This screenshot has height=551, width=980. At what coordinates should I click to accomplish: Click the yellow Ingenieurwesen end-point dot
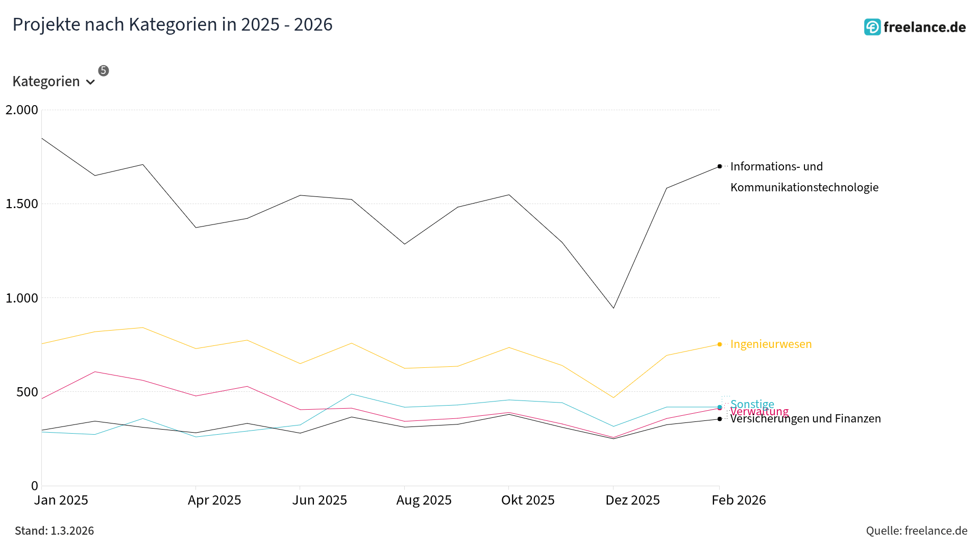[720, 344]
